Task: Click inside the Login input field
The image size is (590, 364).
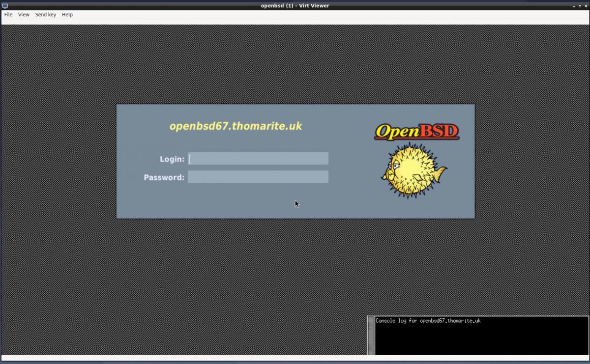Action: 258,158
